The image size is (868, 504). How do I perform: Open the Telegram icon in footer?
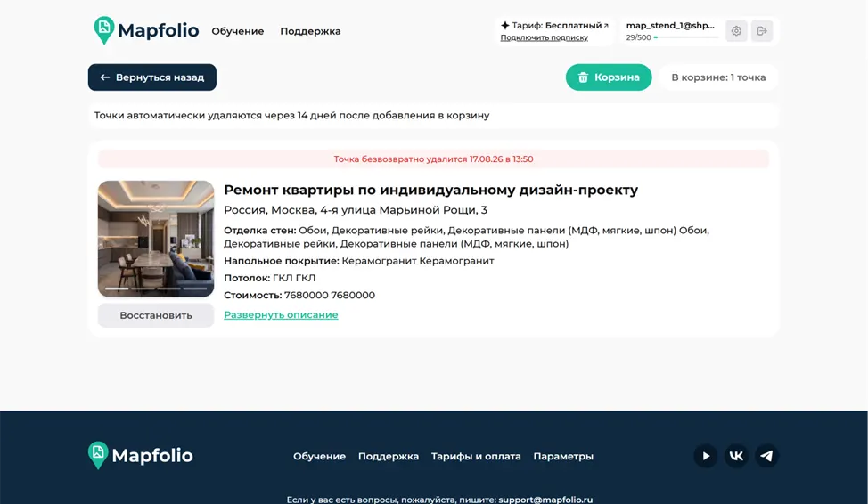pyautogui.click(x=766, y=456)
